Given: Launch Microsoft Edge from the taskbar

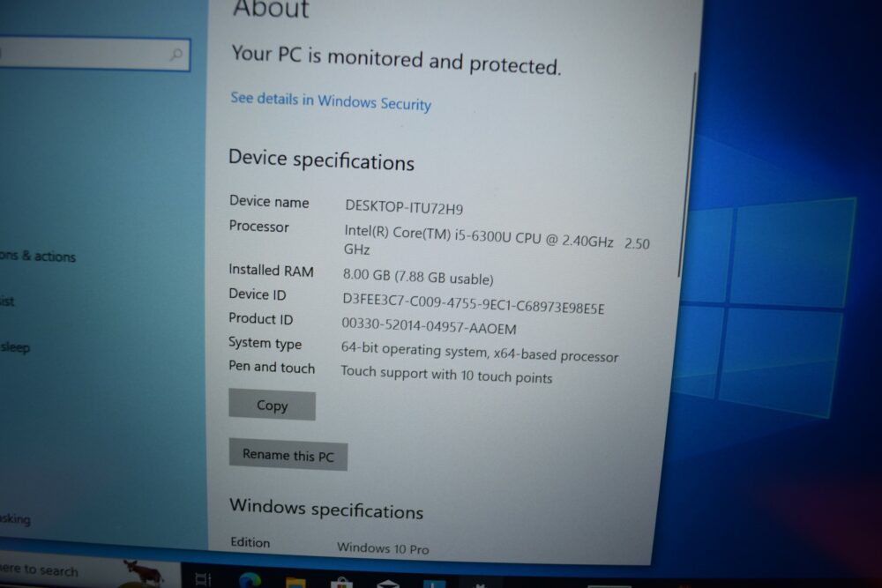Looking at the screenshot, I should pyautogui.click(x=250, y=580).
